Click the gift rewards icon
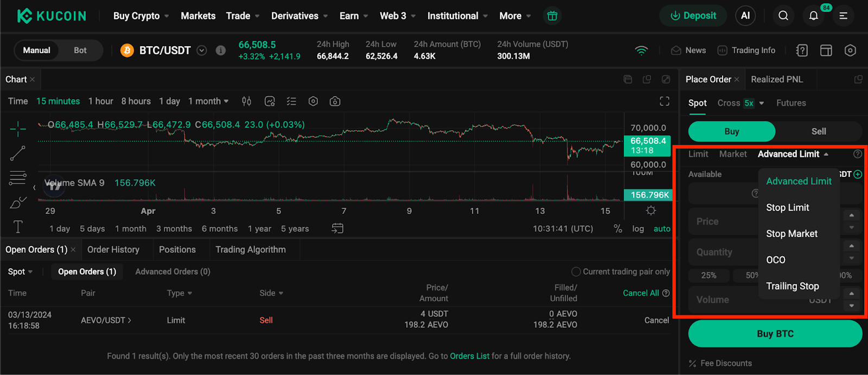Image resolution: width=868 pixels, height=375 pixels. pos(552,16)
